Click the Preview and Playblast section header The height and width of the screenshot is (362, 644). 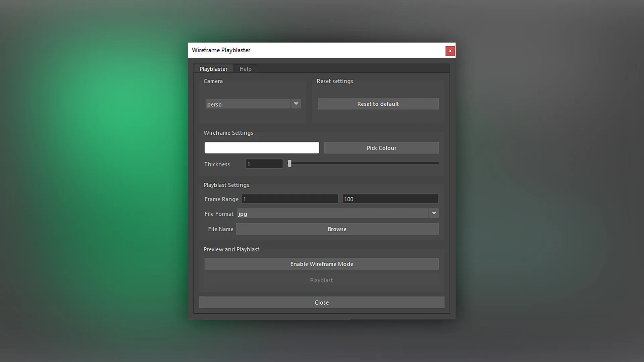pos(231,249)
